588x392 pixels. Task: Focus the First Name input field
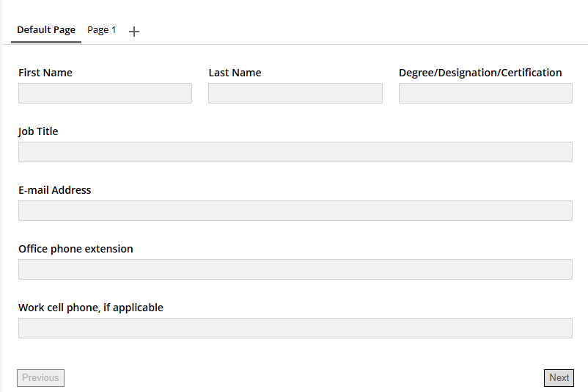pos(105,93)
